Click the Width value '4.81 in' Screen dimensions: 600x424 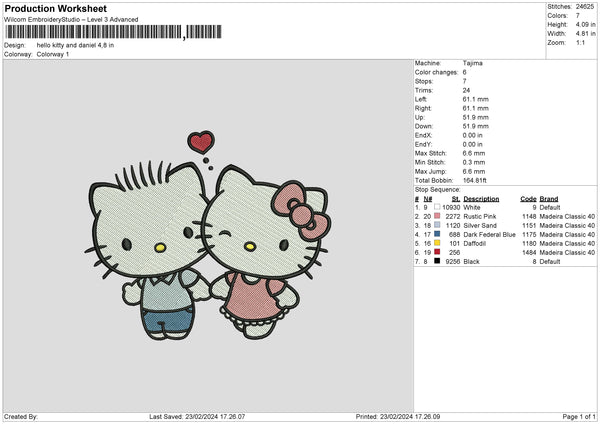(585, 34)
